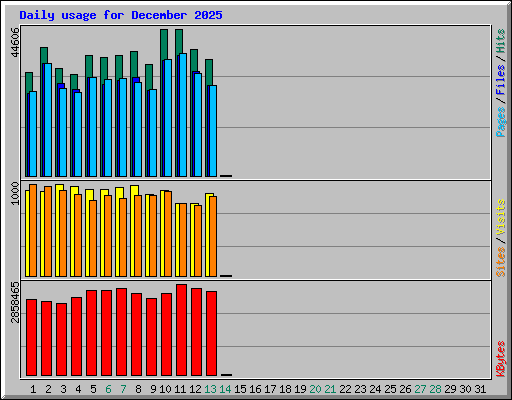512x400 pixels.
Task: Click the cyan 'Pages' legend label
Action: point(501,122)
